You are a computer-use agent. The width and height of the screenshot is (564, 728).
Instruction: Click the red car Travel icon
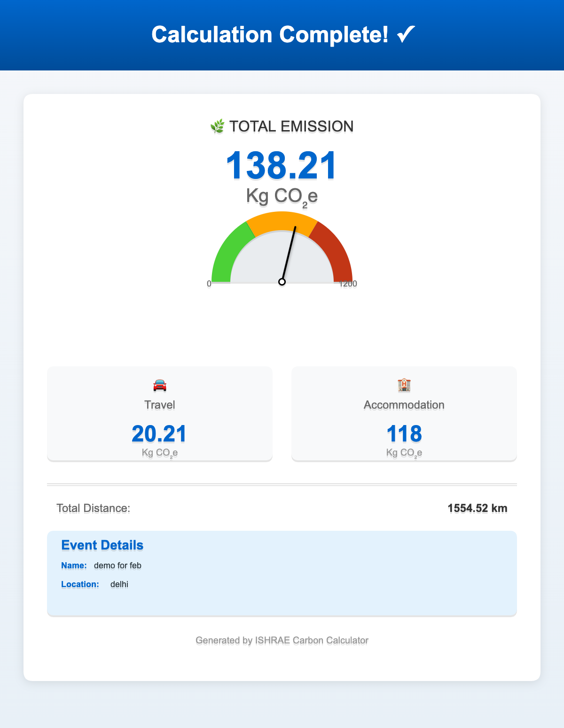(160, 386)
